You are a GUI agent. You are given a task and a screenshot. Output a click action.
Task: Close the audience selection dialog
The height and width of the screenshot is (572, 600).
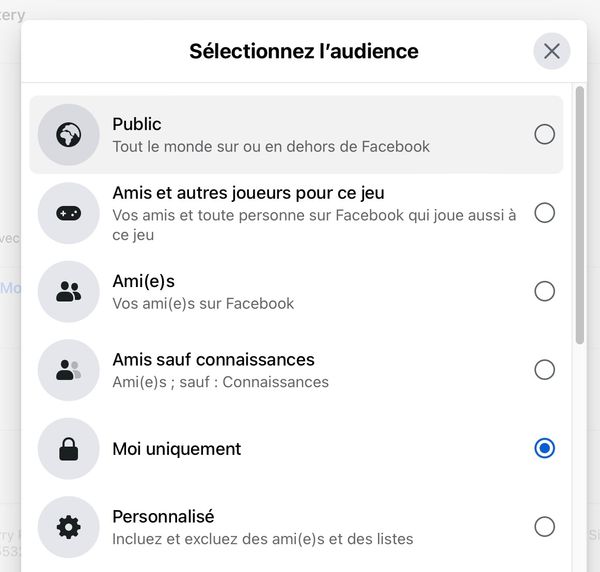coord(552,51)
